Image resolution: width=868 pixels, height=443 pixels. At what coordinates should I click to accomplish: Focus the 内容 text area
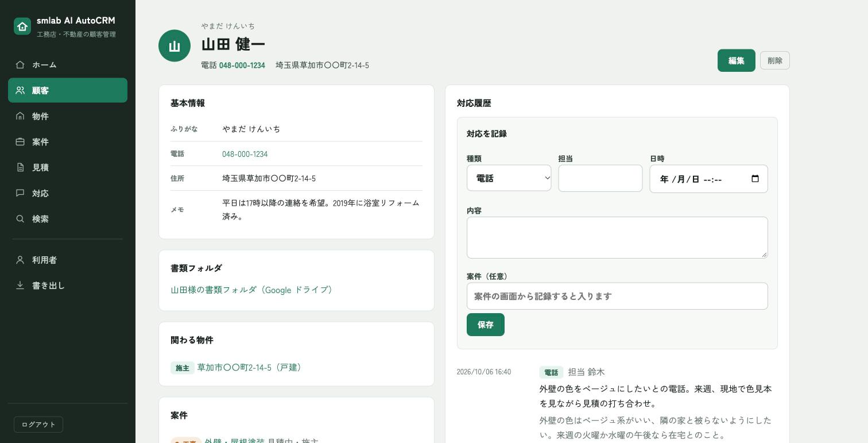(x=617, y=237)
